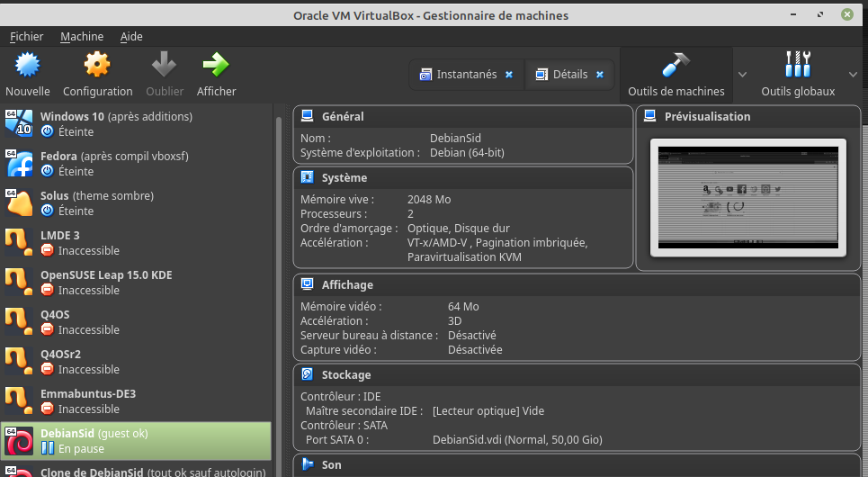The height and width of the screenshot is (477, 868).
Task: Click the Paravirtualisation KVM text
Action: (x=464, y=257)
